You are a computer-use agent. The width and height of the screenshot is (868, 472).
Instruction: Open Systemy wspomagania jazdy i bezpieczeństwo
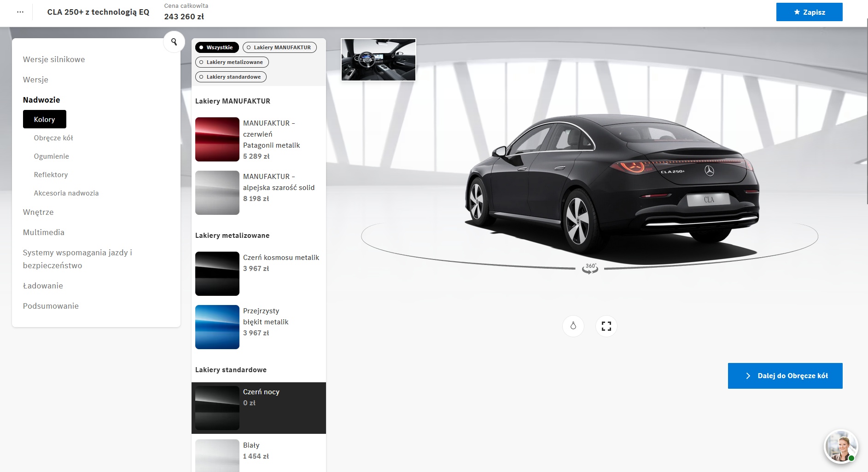[x=77, y=259]
